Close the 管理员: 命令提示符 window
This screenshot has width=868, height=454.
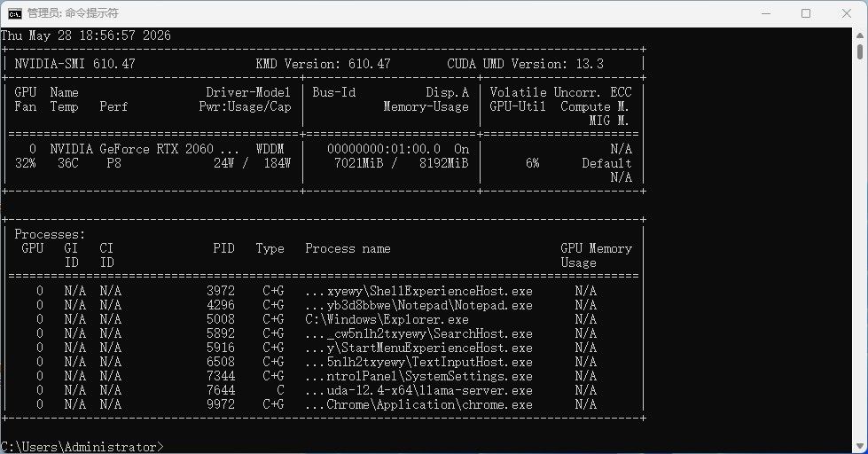[x=847, y=13]
